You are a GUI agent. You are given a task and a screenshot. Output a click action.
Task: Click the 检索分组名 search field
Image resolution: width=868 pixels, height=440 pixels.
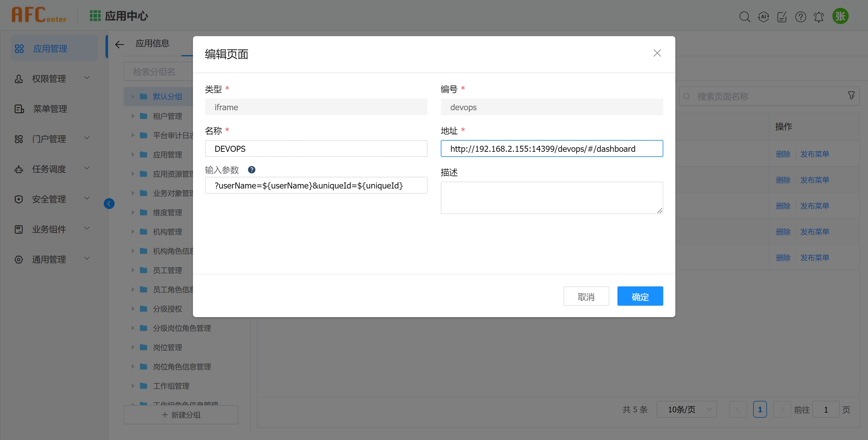tap(158, 72)
